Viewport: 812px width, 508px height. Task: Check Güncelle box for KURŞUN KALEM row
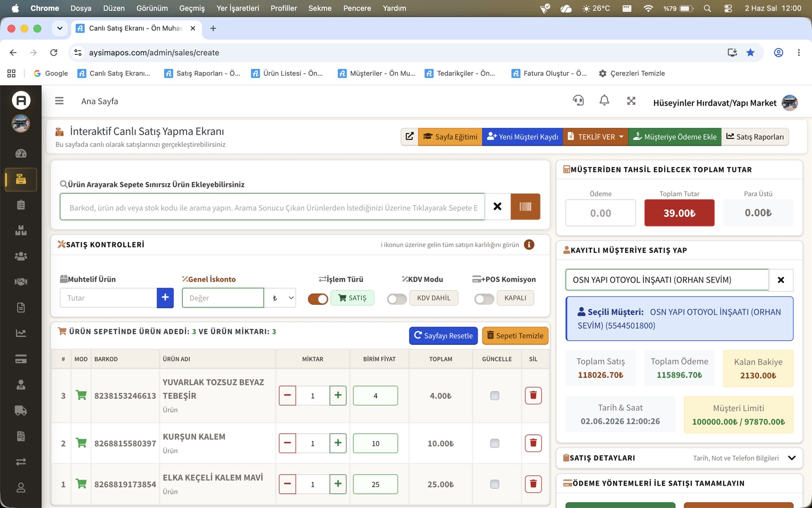(x=495, y=443)
